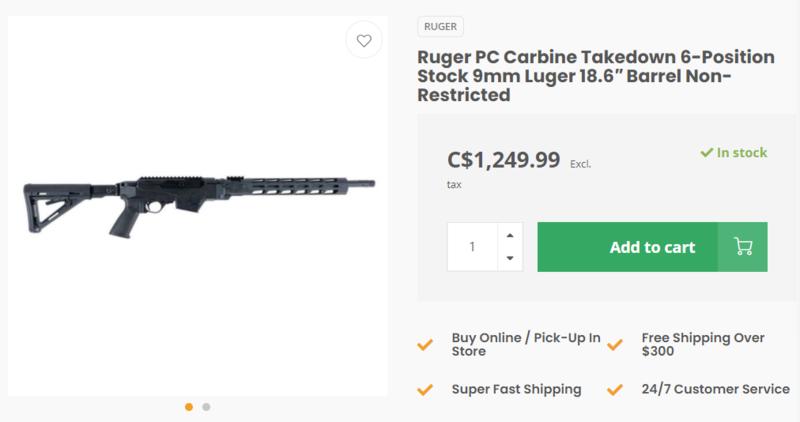Viewport: 800px width, 422px height.
Task: Decrease quantity with the down arrow
Action: tap(509, 259)
